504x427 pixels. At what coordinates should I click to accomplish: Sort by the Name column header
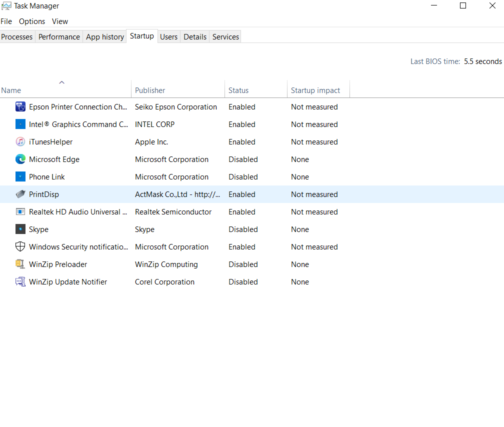(x=65, y=88)
